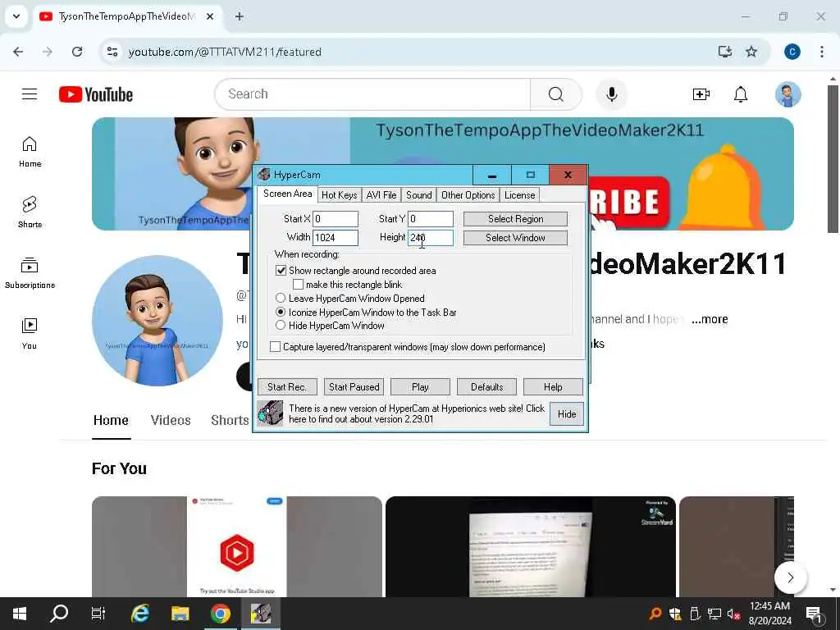Open the Chrome tab search dropdown

[16, 16]
